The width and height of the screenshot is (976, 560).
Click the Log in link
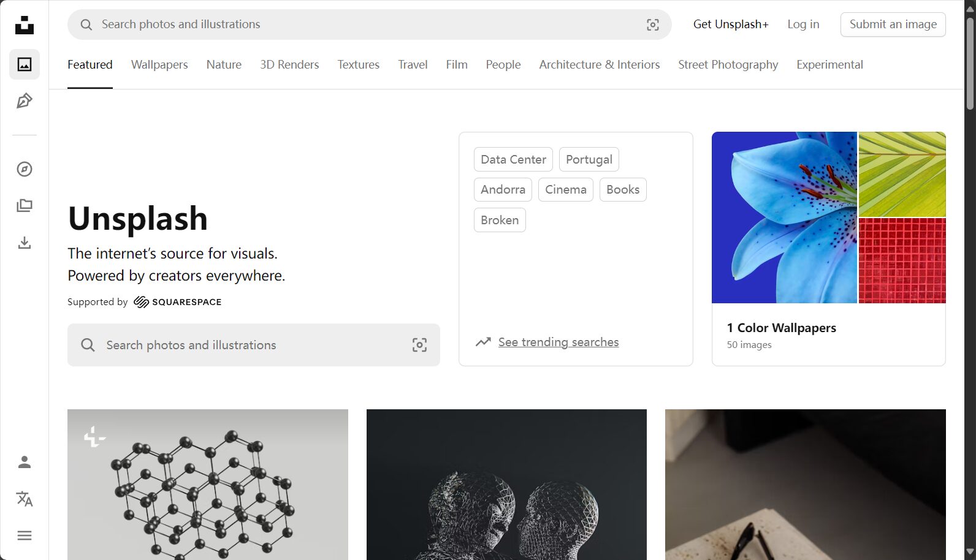[x=803, y=25]
